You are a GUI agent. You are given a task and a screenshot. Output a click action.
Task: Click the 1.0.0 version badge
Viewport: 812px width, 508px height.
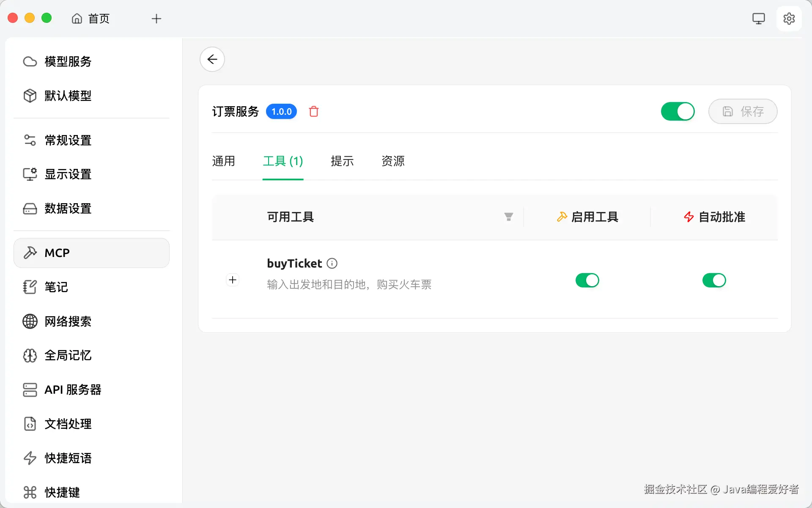pos(281,111)
